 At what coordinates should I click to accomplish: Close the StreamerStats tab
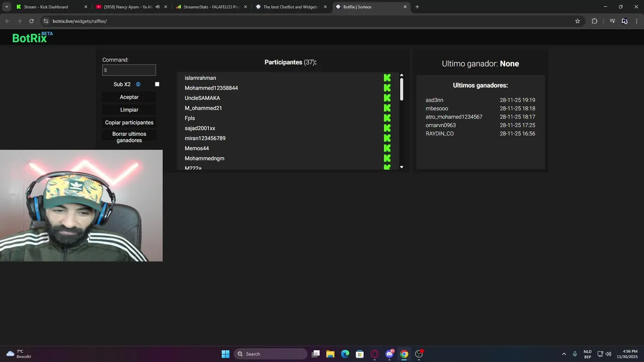click(x=246, y=7)
